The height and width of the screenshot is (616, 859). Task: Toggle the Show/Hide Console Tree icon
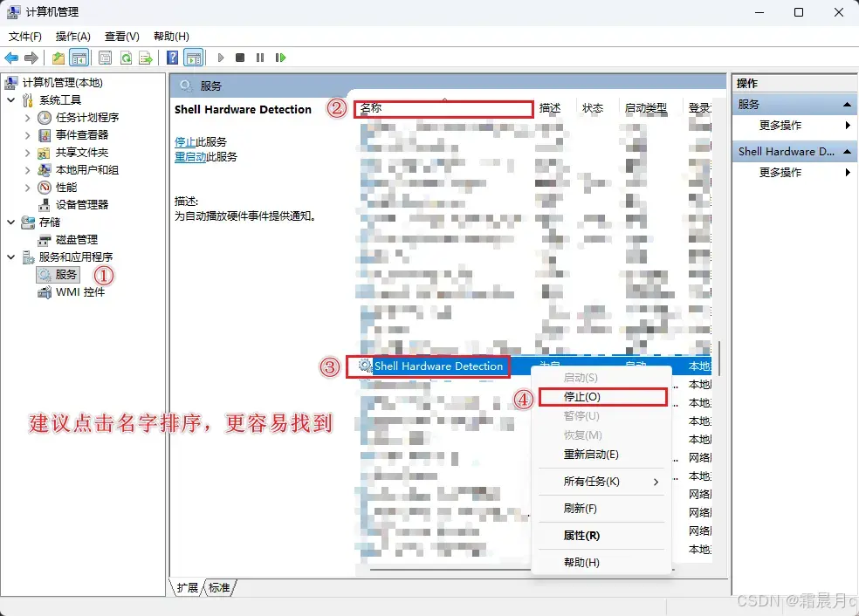click(79, 58)
